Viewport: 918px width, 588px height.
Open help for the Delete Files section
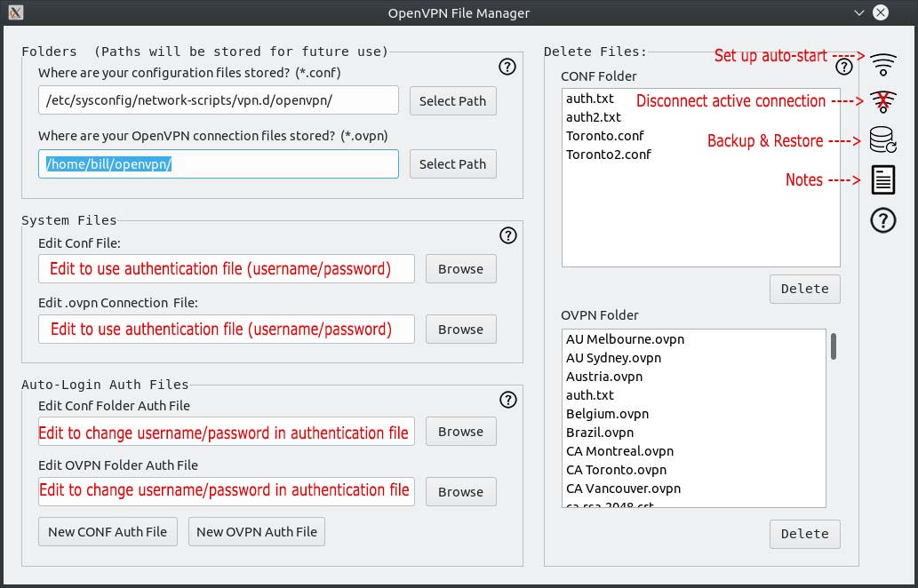click(x=843, y=67)
